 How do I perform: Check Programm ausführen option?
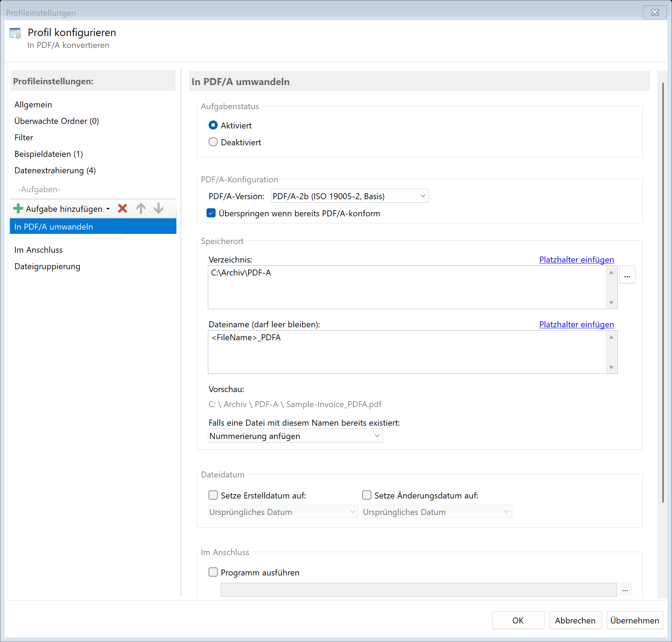(213, 572)
